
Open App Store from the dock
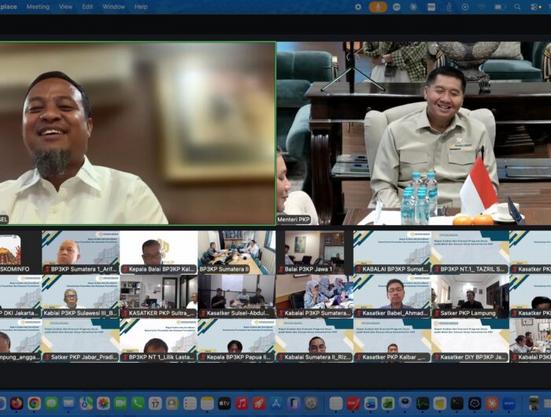point(276,403)
